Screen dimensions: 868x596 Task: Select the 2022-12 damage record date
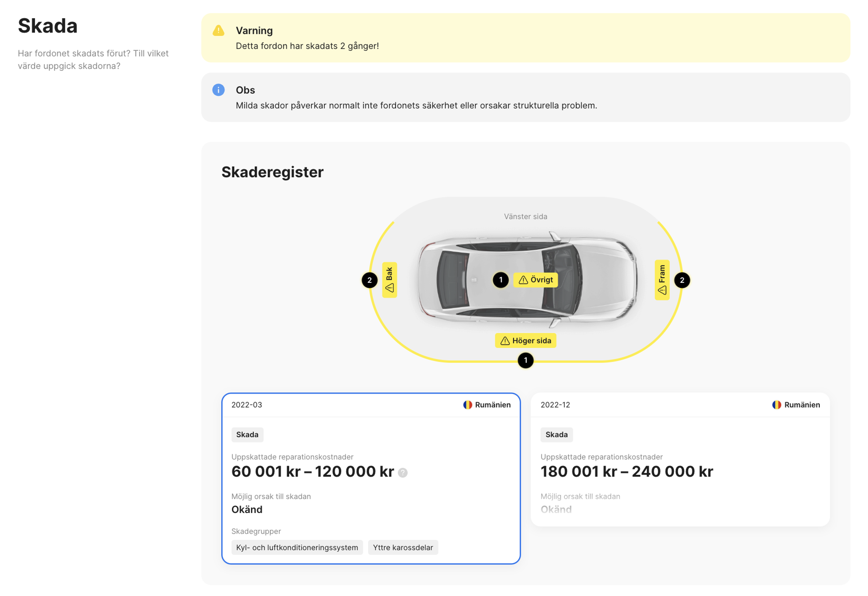(x=555, y=405)
